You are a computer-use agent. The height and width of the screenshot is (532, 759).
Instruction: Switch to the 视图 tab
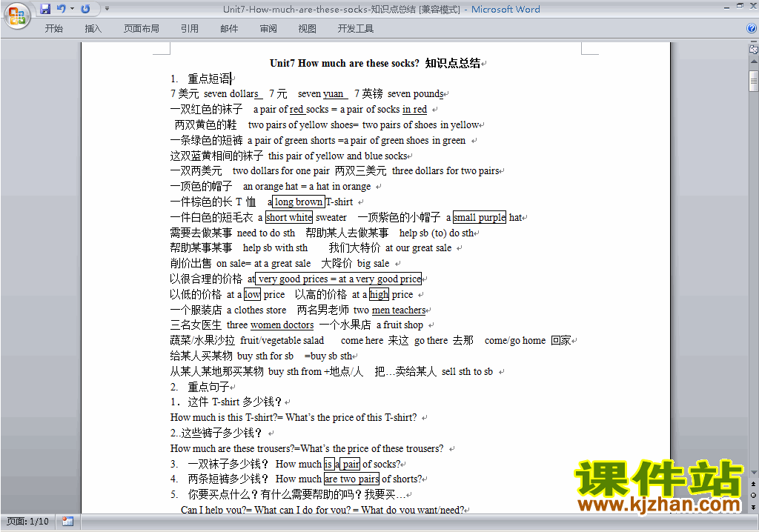307,29
